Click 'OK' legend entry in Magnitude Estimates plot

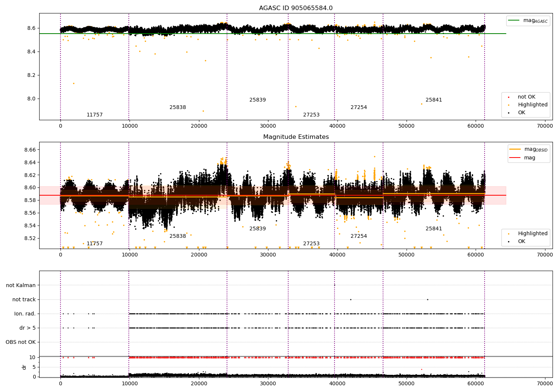pyautogui.click(x=522, y=242)
